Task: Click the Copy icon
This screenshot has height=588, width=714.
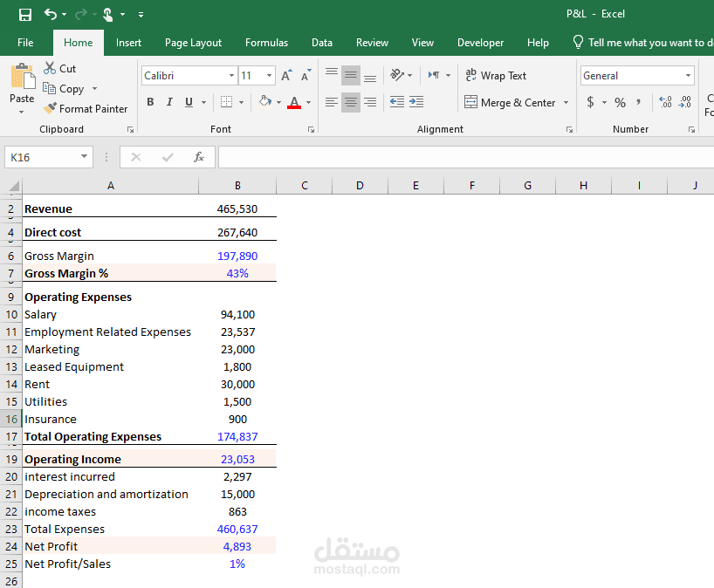Action: [x=49, y=88]
